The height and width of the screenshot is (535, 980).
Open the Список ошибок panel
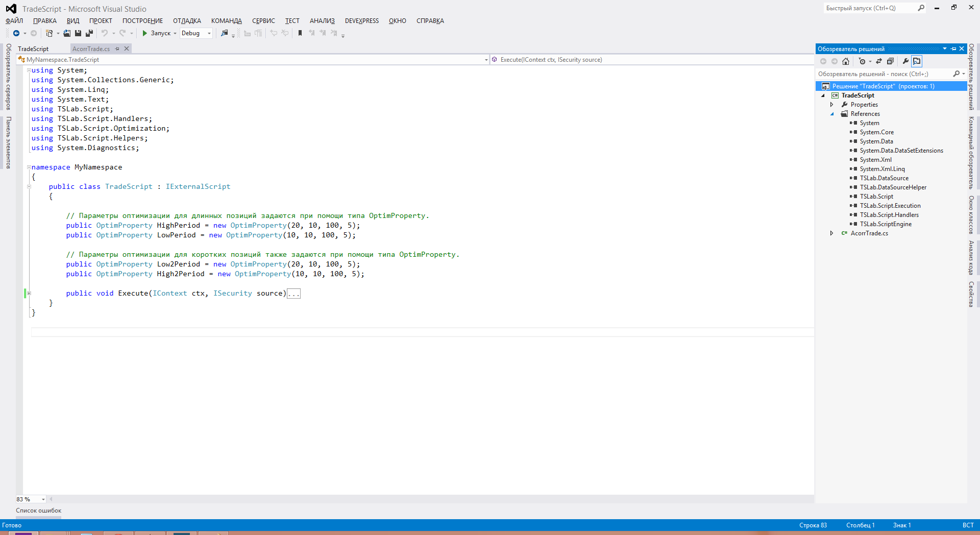tap(38, 510)
